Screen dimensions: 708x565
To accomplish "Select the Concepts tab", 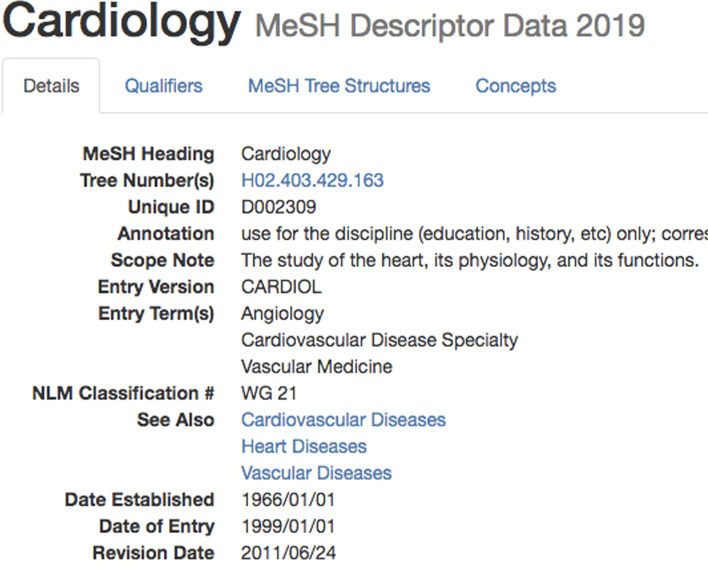I will point(515,86).
